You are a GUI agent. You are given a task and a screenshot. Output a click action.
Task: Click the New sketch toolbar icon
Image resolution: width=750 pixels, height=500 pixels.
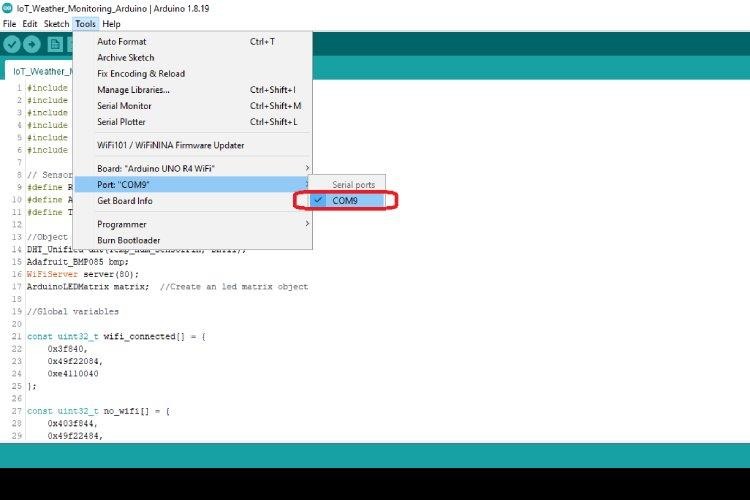[x=55, y=44]
